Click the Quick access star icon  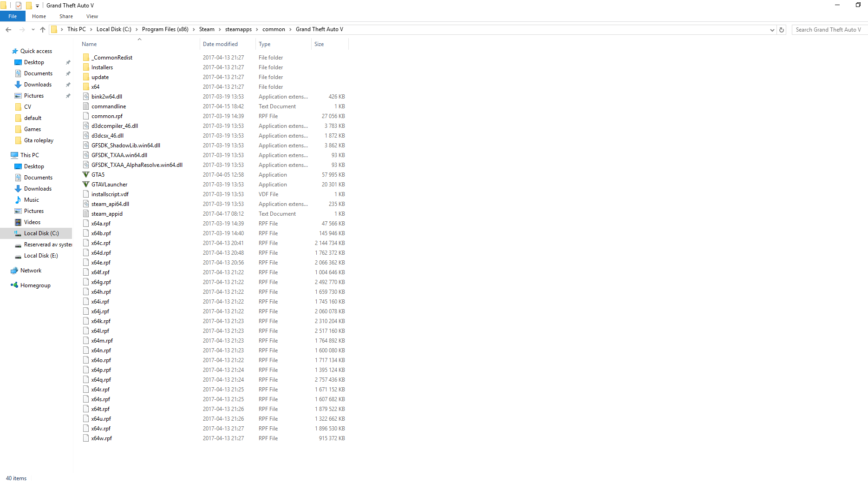tap(15, 51)
